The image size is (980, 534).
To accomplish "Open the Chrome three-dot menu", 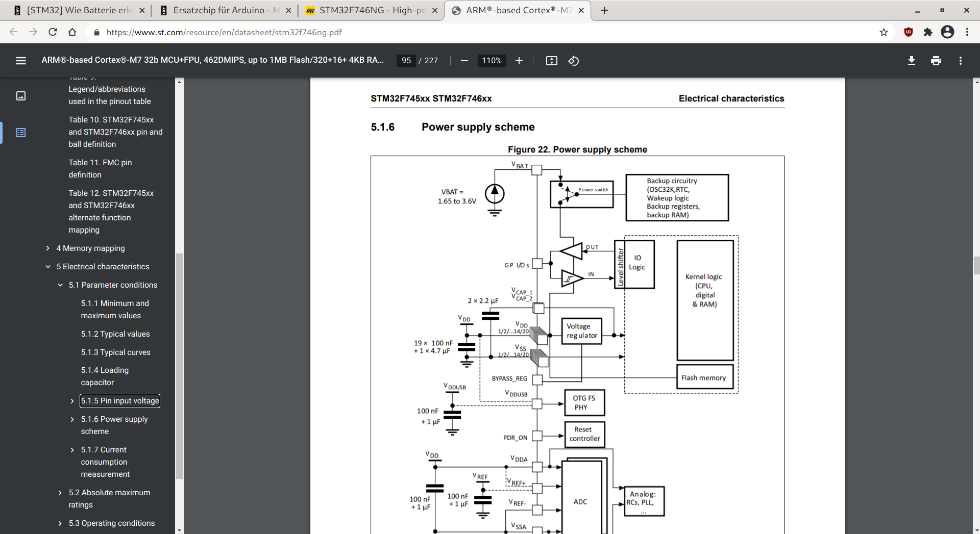I will coord(967,32).
